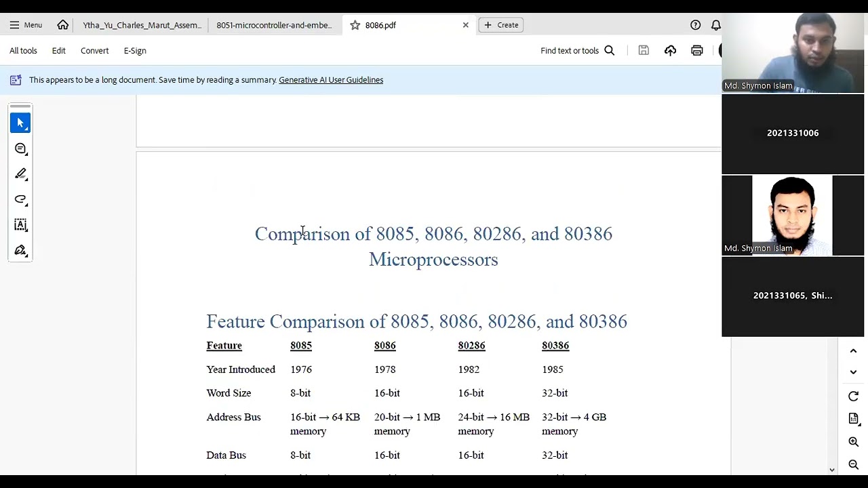
Task: Click the 'Feature' column header
Action: click(x=224, y=346)
